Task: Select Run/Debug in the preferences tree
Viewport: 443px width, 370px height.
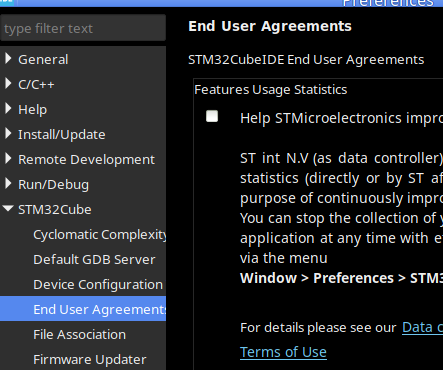Action: pyautogui.click(x=53, y=185)
